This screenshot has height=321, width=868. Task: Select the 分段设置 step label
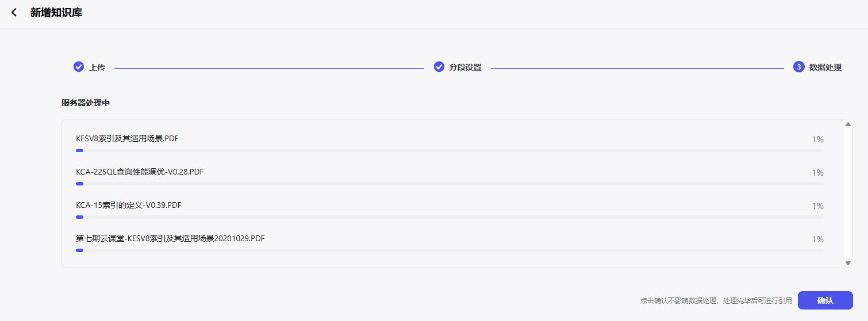click(x=465, y=67)
